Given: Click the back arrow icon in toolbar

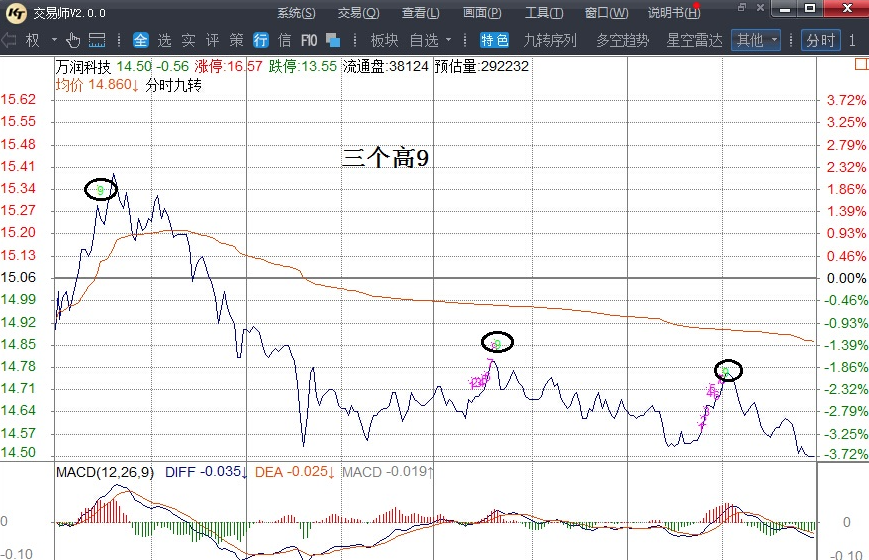Looking at the screenshot, I should point(10,40).
